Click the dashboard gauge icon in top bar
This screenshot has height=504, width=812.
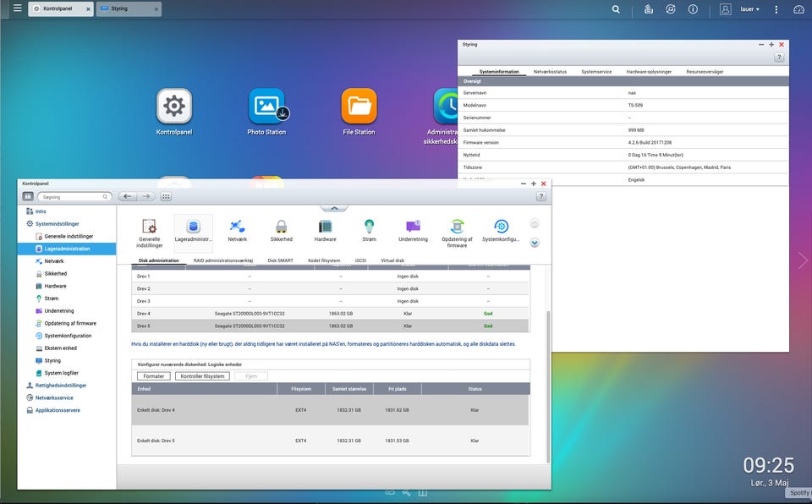point(798,9)
